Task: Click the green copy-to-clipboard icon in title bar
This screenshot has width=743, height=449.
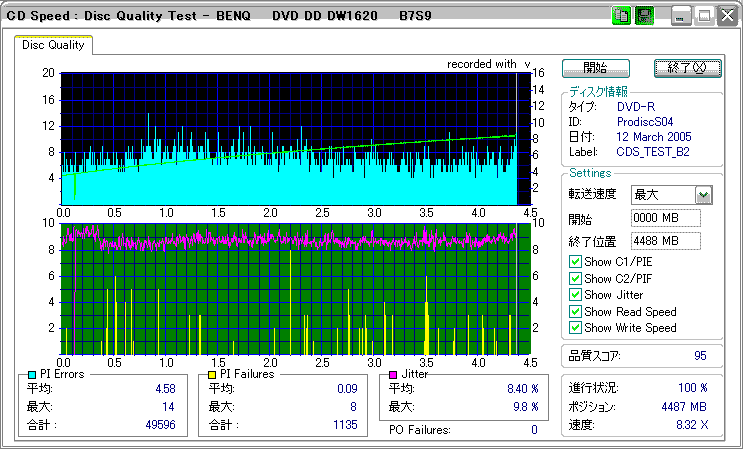Action: pos(621,16)
